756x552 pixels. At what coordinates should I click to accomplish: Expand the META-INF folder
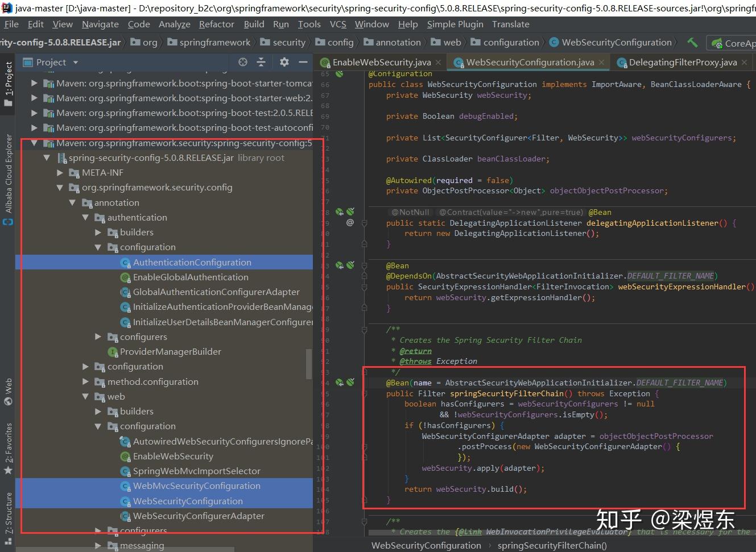tap(60, 172)
